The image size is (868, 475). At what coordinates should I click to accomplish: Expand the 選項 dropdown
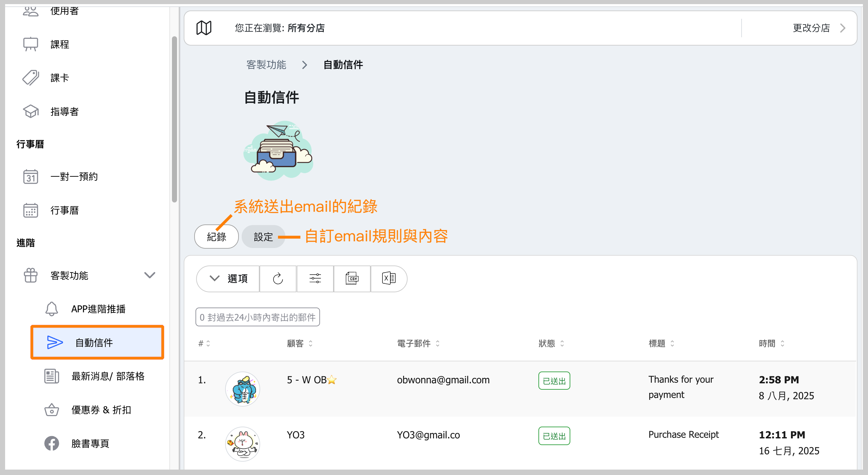(228, 279)
